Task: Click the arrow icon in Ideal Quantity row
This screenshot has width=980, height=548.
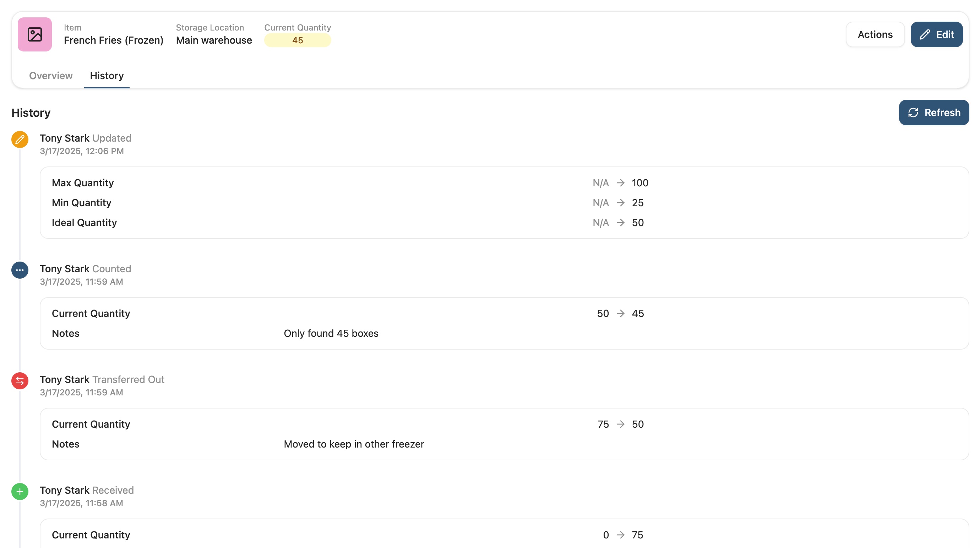Action: pyautogui.click(x=621, y=223)
